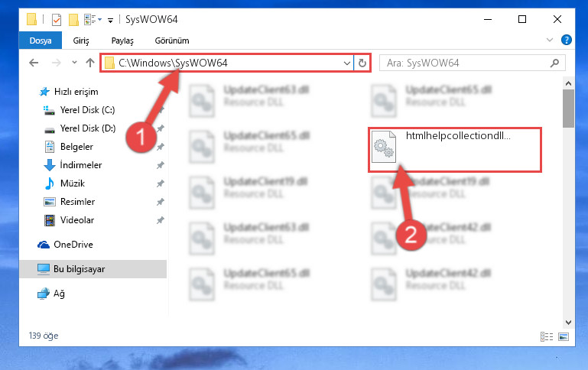Open the Paylaş ribbon tab

(x=122, y=41)
